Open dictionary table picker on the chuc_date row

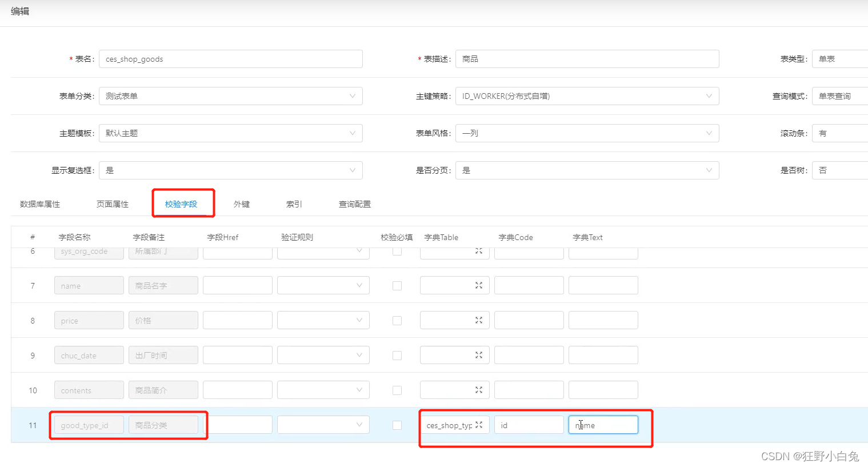(481, 355)
